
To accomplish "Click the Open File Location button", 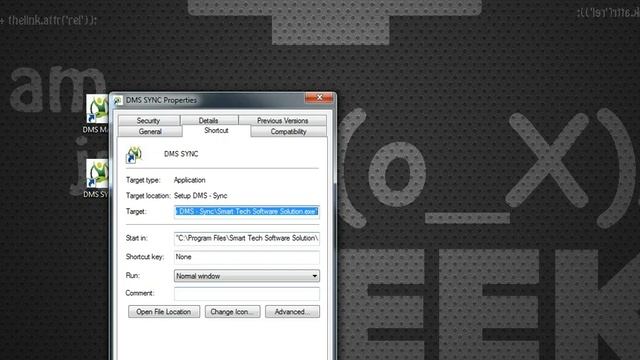I will (x=164, y=312).
